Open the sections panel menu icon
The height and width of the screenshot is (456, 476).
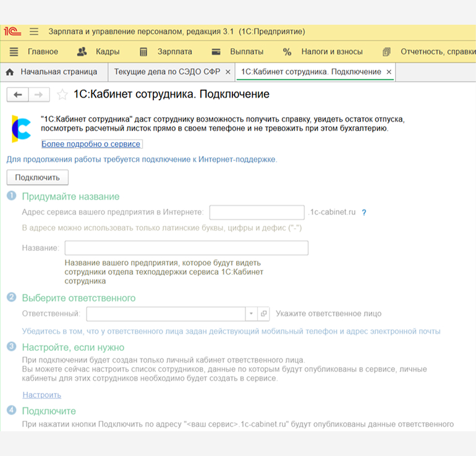14,52
